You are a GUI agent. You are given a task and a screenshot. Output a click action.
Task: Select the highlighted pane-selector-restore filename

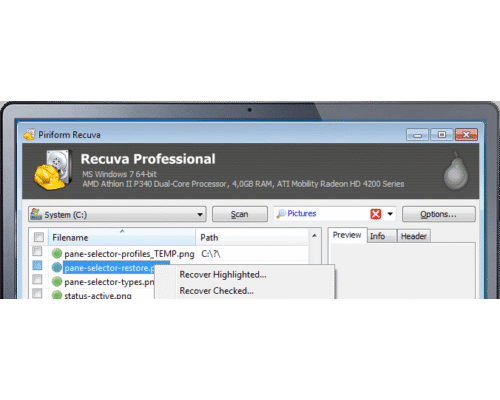point(109,268)
